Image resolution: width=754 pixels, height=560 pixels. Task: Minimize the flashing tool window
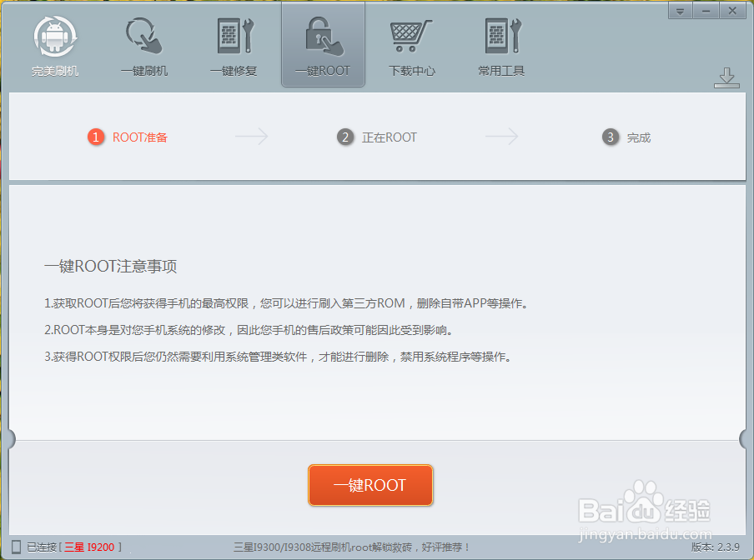pyautogui.click(x=706, y=11)
